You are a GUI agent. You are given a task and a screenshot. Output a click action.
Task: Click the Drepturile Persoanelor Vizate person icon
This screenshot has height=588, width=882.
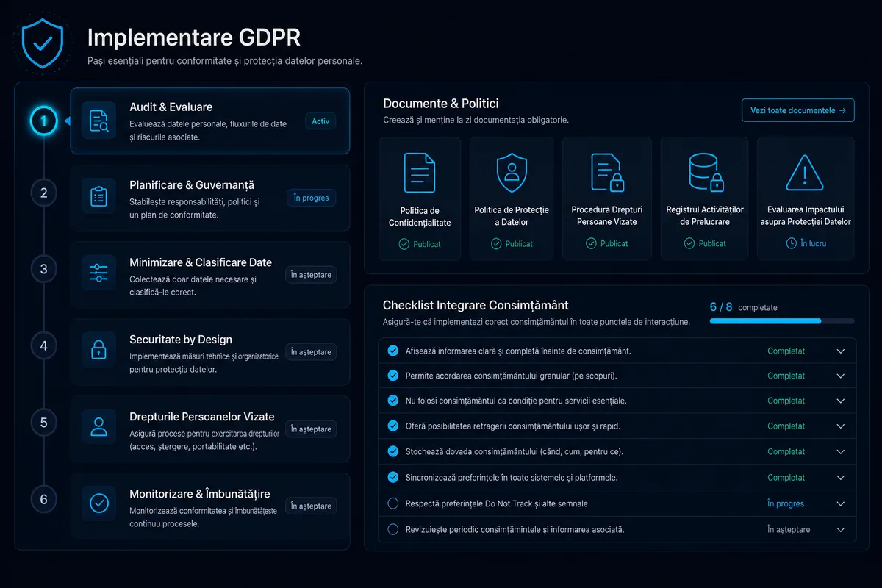[x=98, y=426]
